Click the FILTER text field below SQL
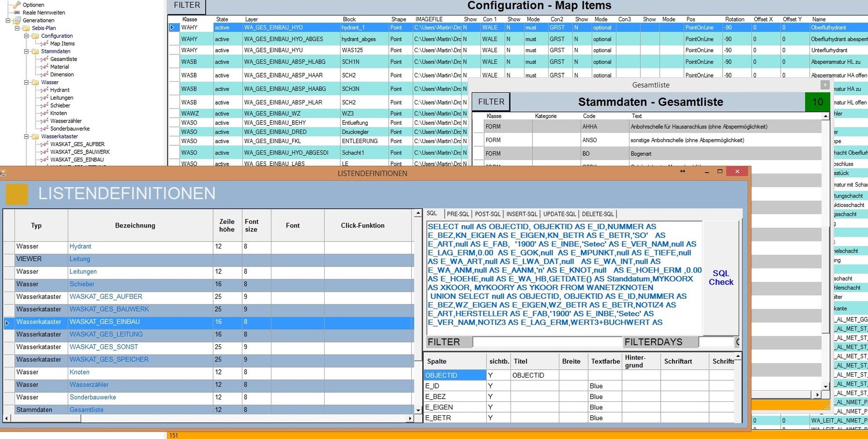868x439 pixels. tap(547, 342)
